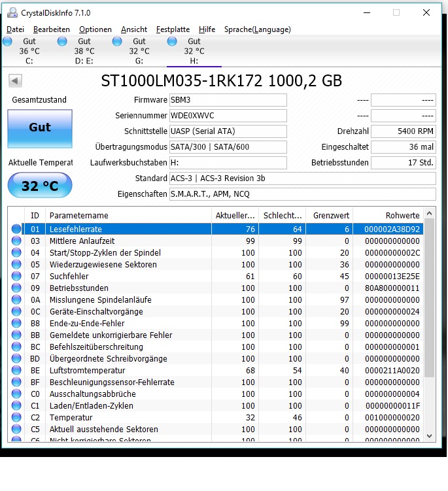Click the attribute list vertical scrollbar thumb

(430, 298)
